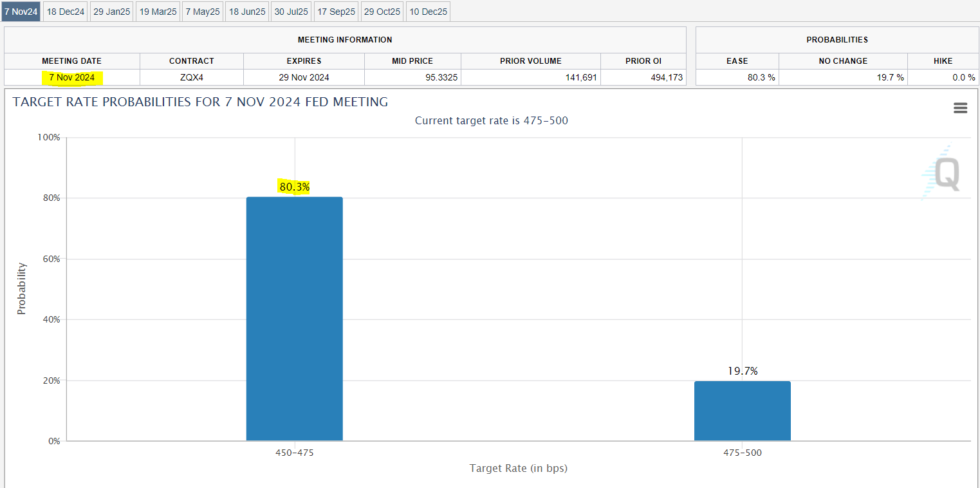This screenshot has height=488, width=980.
Task: Click the 475-500 target rate label
Action: (x=743, y=453)
